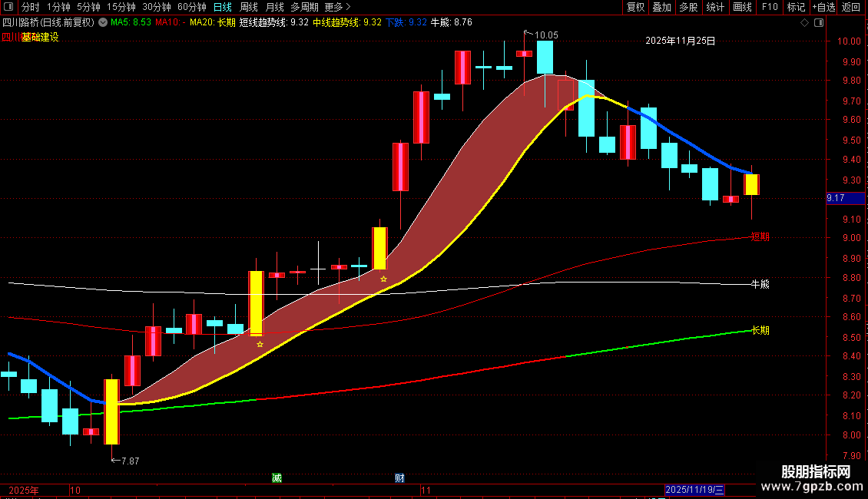The height and width of the screenshot is (499, 868).
Task: Click the 牛熊 line label
Action: coord(760,284)
